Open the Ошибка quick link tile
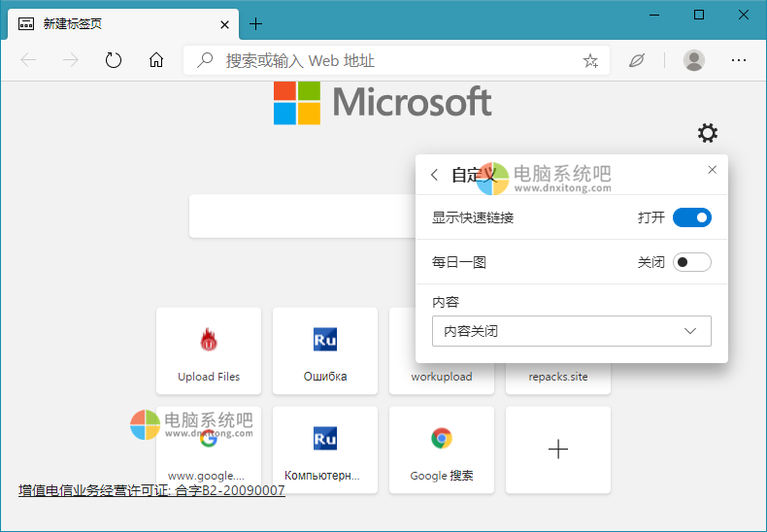This screenshot has height=532, width=767. (325, 350)
